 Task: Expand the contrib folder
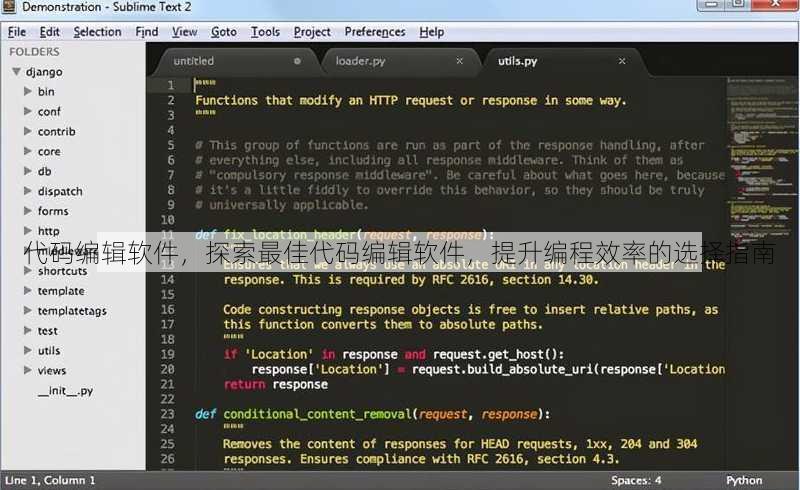pos(28,131)
